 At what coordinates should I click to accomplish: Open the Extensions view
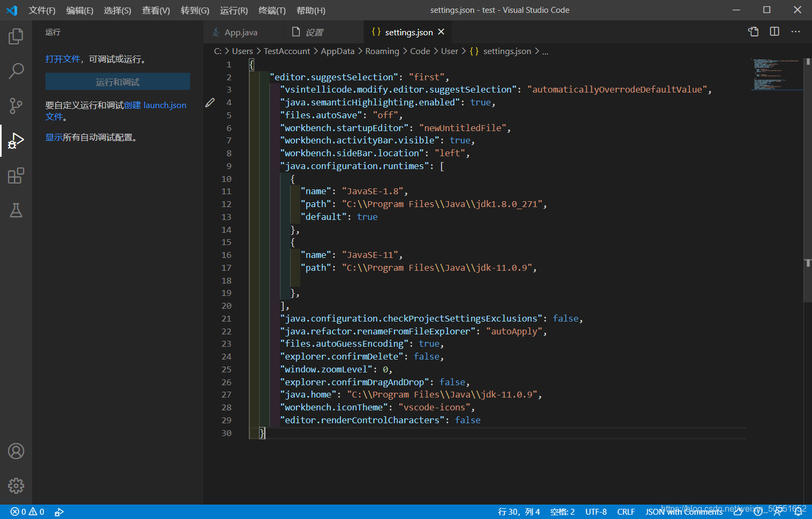click(16, 175)
